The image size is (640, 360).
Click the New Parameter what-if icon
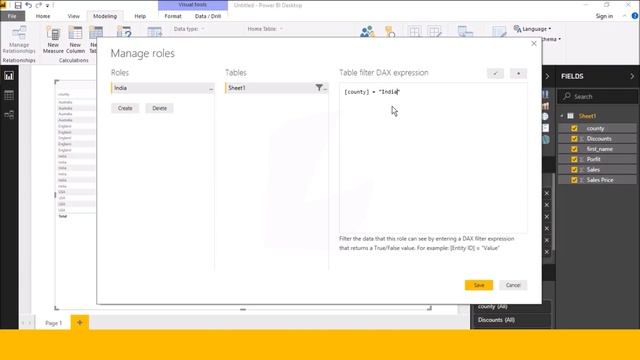(x=124, y=32)
